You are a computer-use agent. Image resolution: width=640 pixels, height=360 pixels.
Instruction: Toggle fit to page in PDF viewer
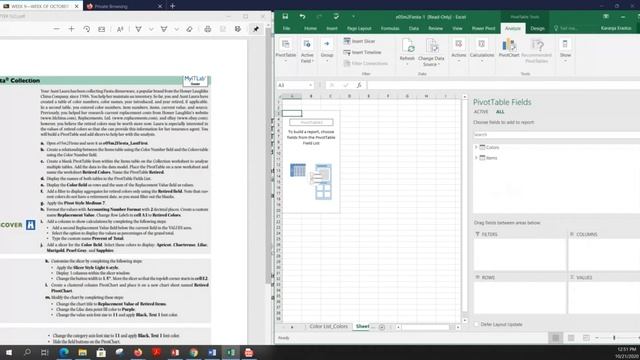click(x=102, y=29)
